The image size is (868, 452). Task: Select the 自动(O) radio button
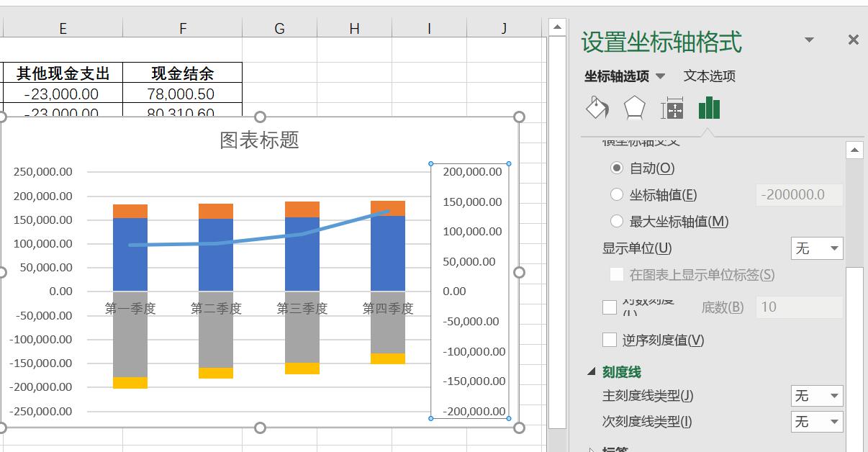pos(616,168)
